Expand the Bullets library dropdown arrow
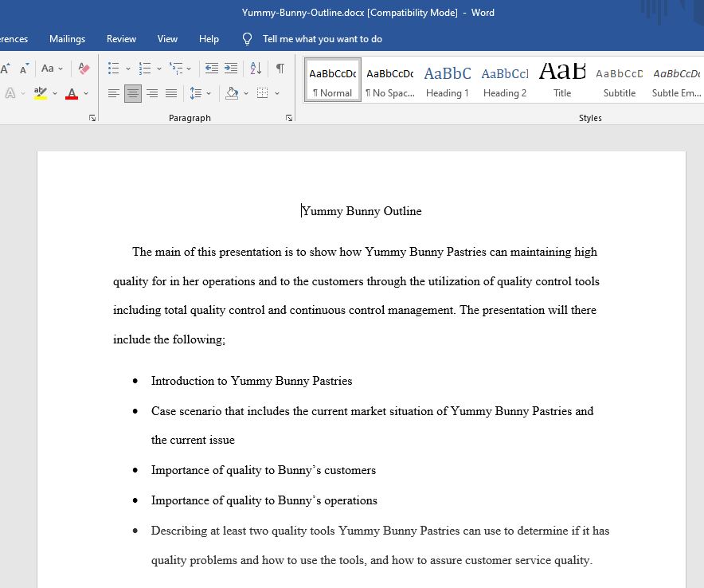Viewport: 704px width, 588px height. [128, 69]
